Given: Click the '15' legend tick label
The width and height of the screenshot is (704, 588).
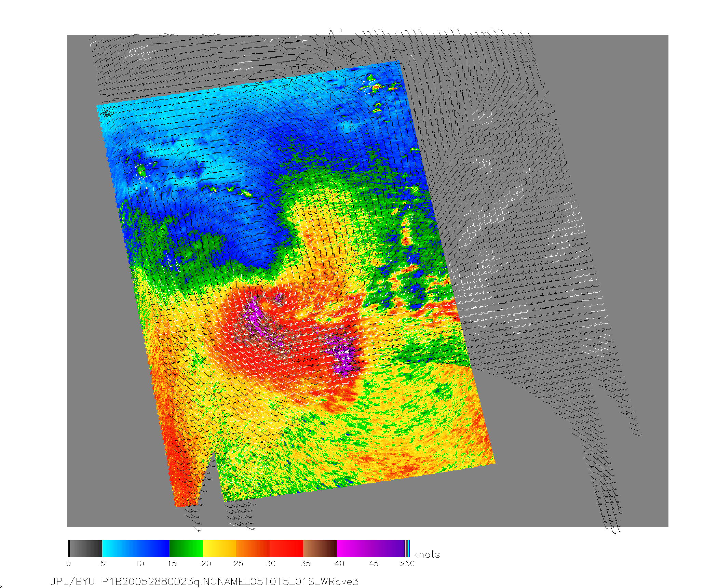Looking at the screenshot, I should [172, 563].
